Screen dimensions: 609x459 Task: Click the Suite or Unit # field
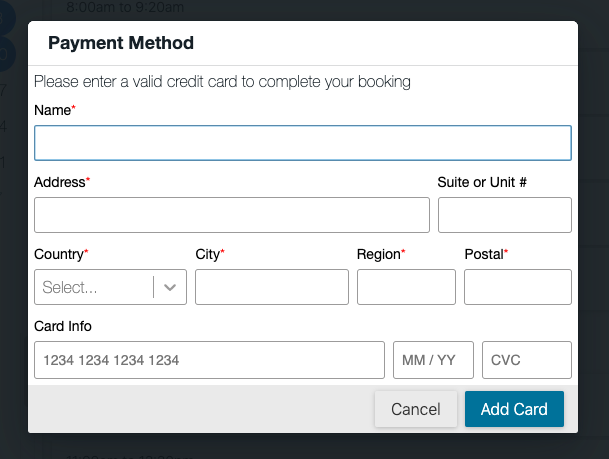pos(504,215)
